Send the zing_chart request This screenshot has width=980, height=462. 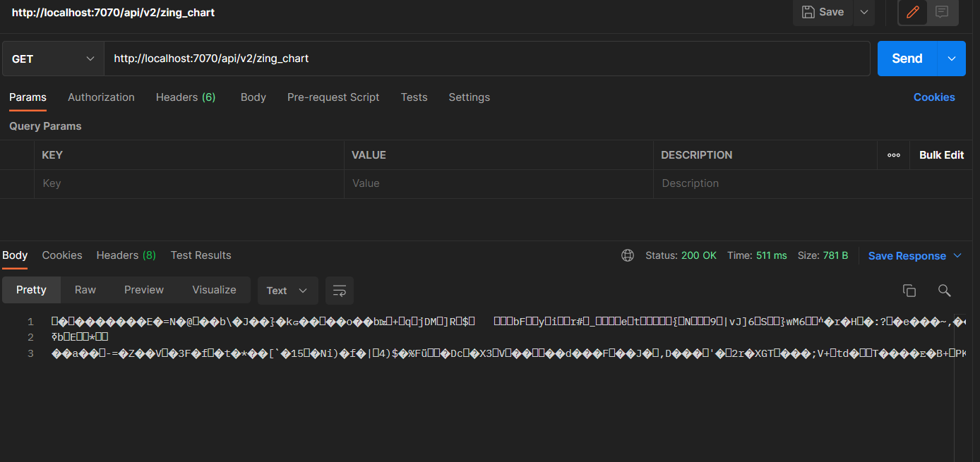click(907, 59)
